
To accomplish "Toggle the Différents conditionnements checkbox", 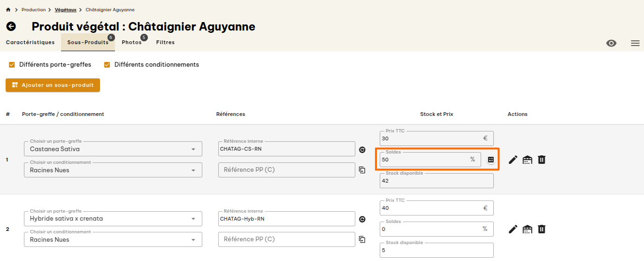I will (107, 65).
